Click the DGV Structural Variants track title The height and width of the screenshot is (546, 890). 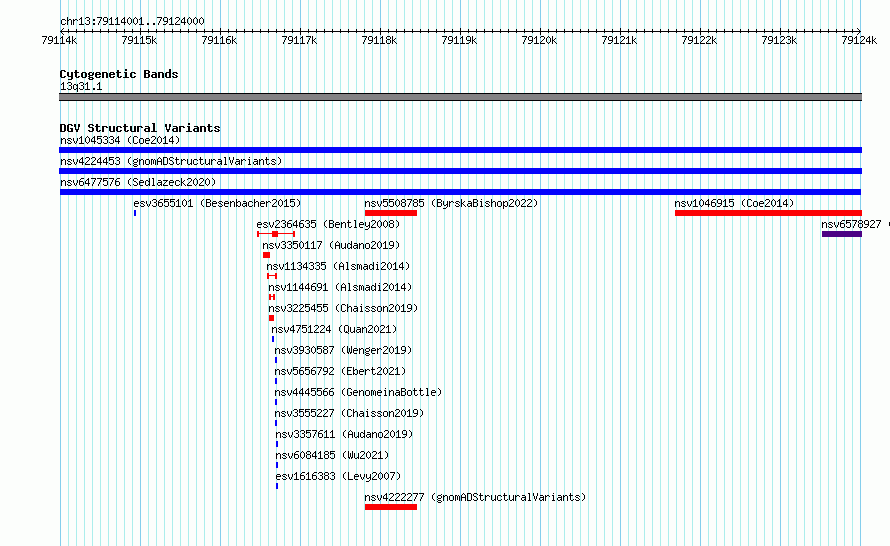[140, 128]
